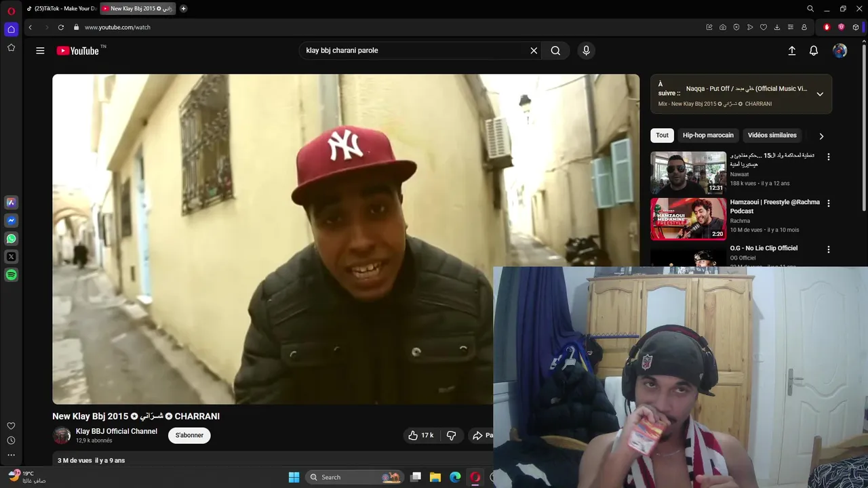Viewport: 868px width, 488px height.
Task: Open a new browser tab
Action: [183, 9]
